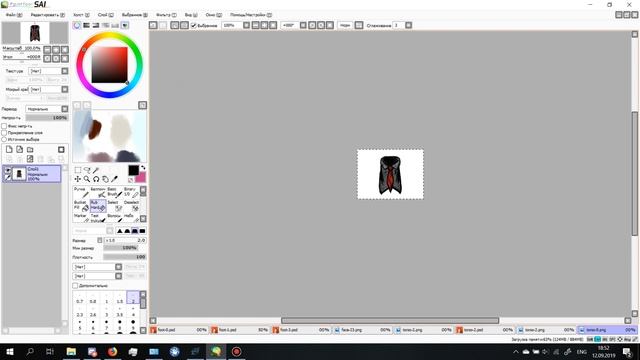
Task: Select the Eyedropper color picker tool
Action: (x=115, y=179)
